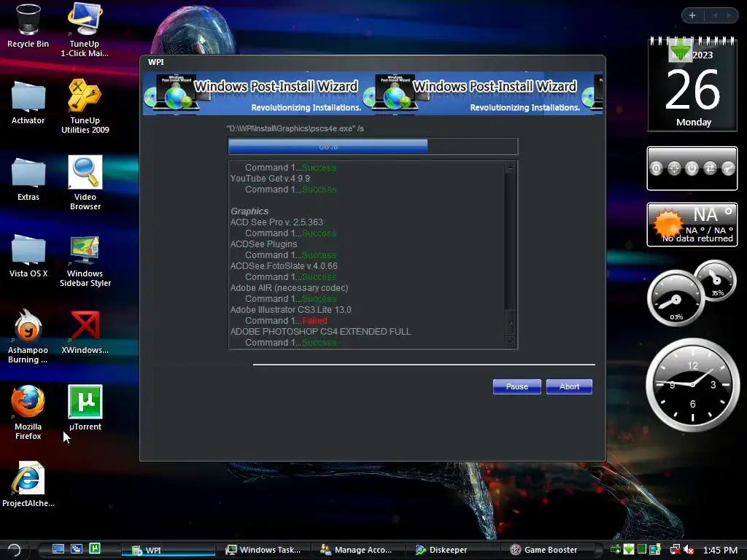Click Show Desktop quick launch icon
The width and height of the screenshot is (747, 560).
[x=58, y=549]
